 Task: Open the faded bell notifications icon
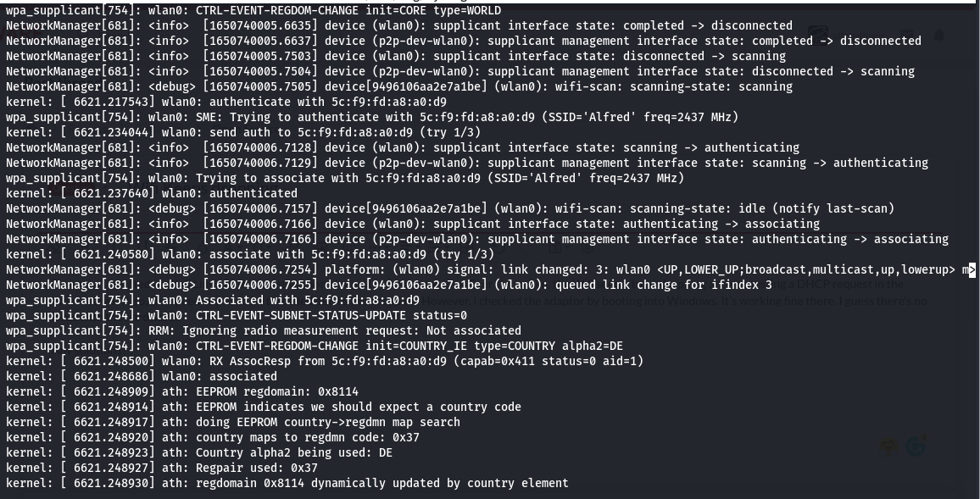938,35
